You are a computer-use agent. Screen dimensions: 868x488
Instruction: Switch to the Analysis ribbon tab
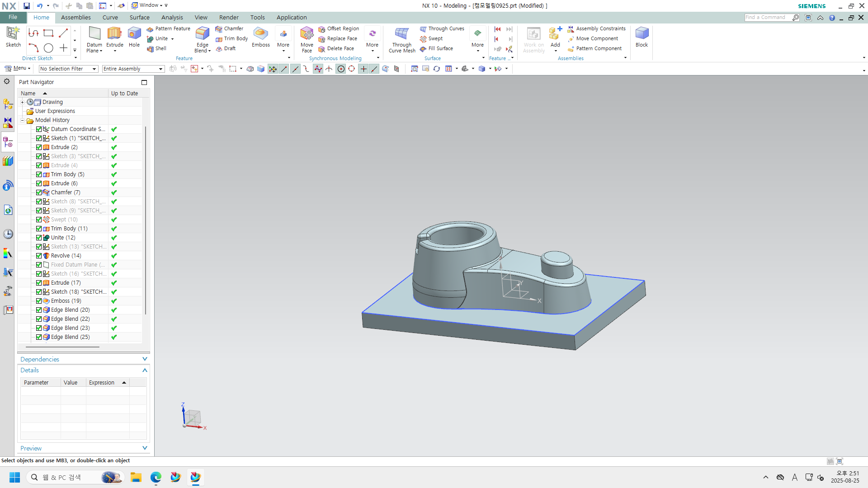pos(172,18)
